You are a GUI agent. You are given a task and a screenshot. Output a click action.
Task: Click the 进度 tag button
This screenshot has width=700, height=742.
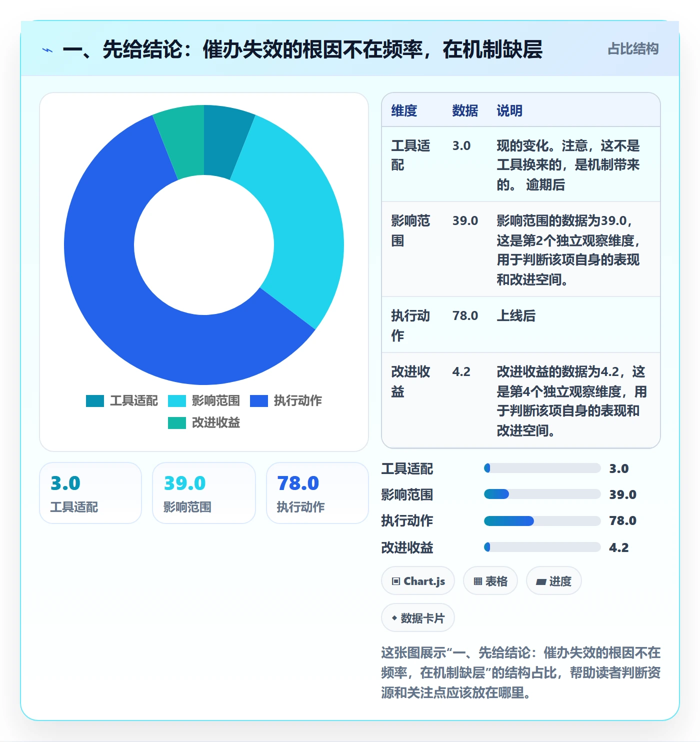tap(554, 581)
